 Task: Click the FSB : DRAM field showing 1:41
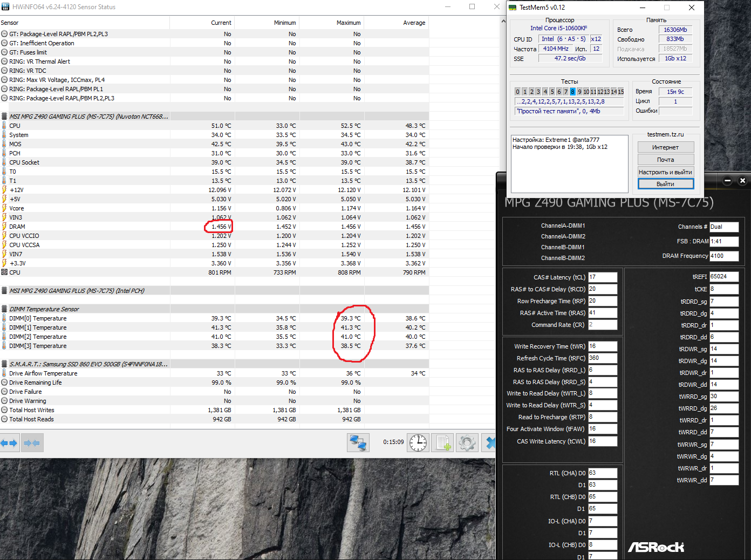click(x=724, y=242)
